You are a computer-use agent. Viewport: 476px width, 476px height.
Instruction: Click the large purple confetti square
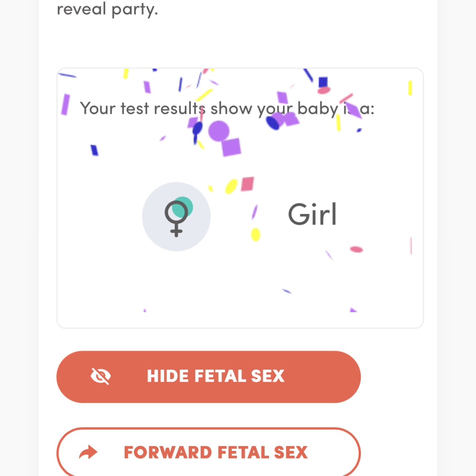click(x=231, y=147)
